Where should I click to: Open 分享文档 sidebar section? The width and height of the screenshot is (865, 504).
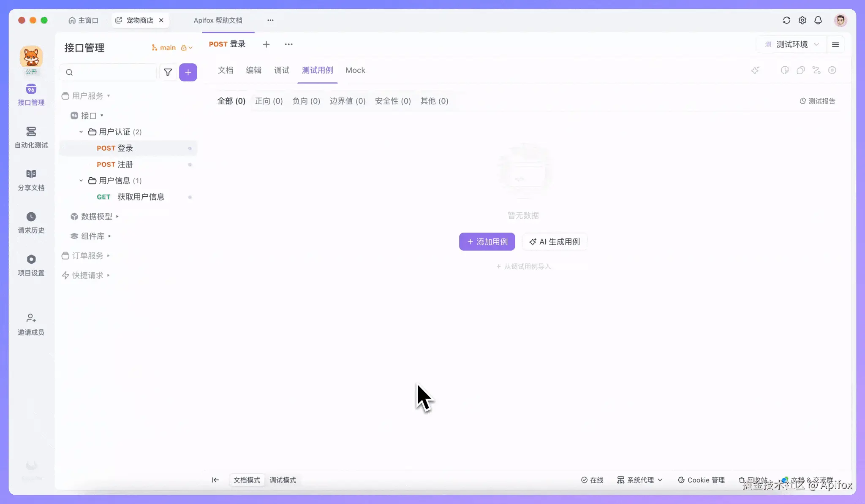[31, 180]
